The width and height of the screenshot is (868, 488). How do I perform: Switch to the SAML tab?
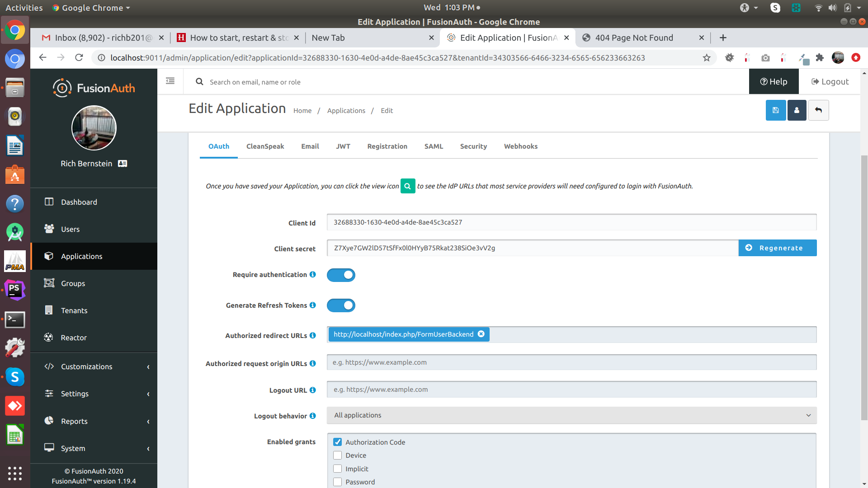pyautogui.click(x=434, y=146)
